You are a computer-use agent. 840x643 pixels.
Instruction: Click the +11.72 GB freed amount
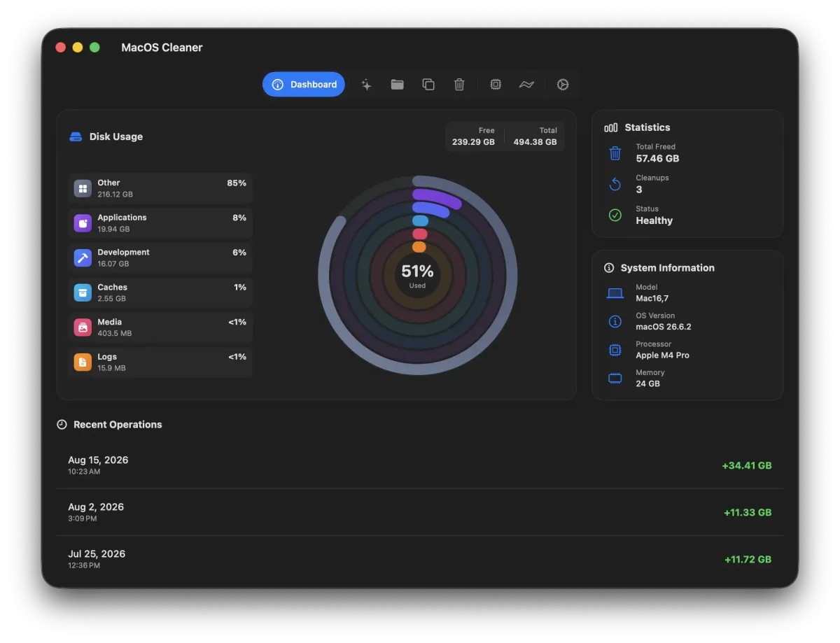[748, 559]
